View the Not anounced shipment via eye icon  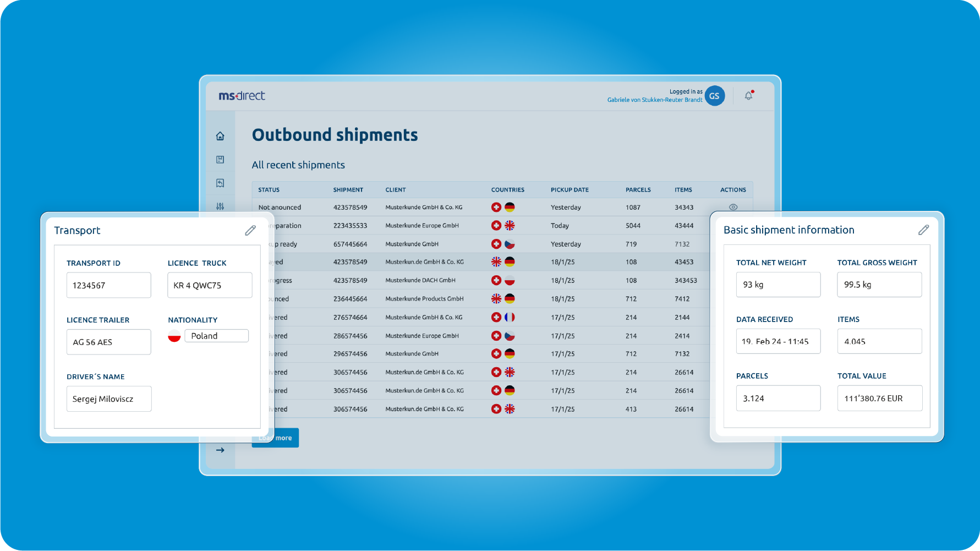click(x=733, y=208)
